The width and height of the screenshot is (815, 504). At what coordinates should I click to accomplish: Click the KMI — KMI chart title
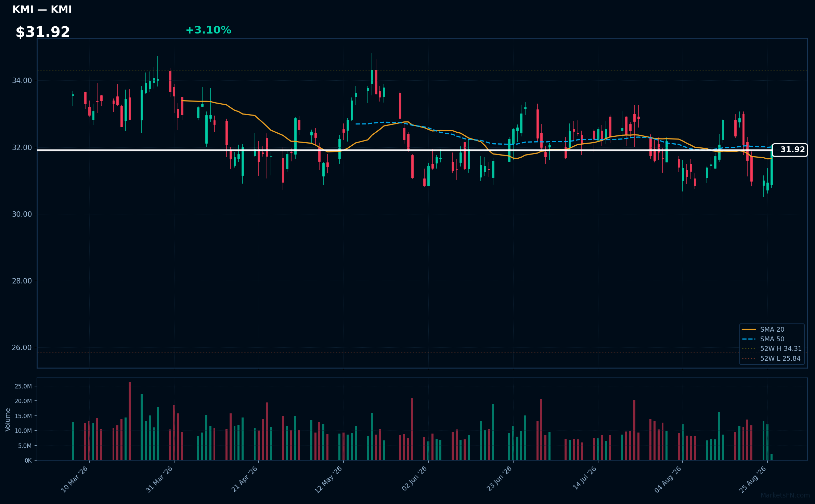click(x=42, y=10)
